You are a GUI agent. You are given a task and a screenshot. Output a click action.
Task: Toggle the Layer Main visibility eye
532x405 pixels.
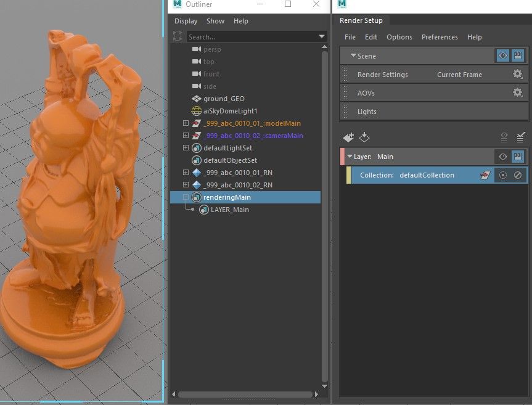[503, 157]
